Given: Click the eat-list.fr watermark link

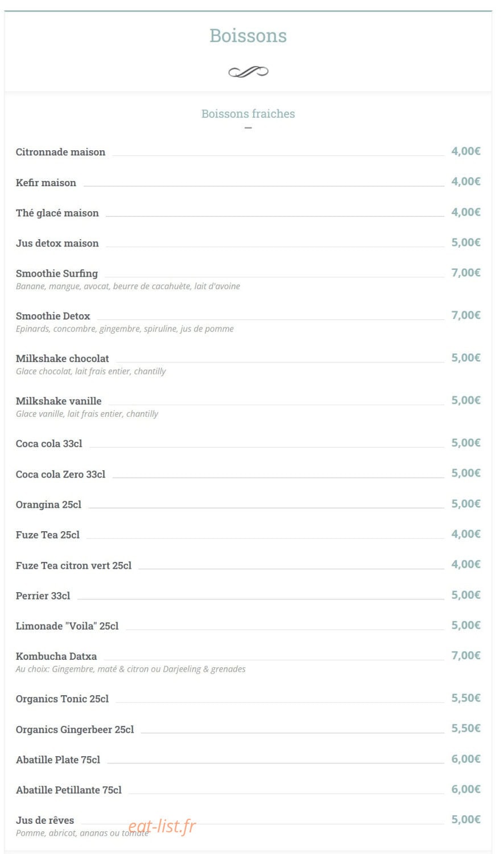Looking at the screenshot, I should pos(162,826).
